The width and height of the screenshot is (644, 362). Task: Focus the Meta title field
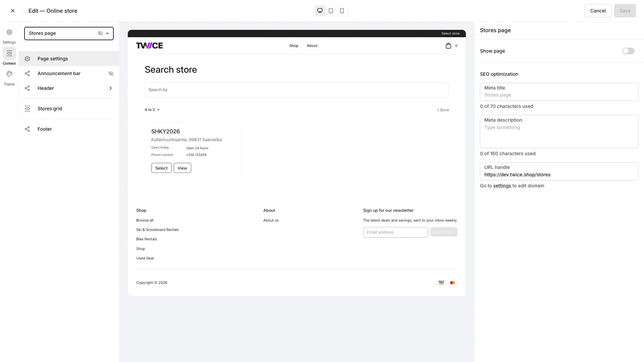559,92
